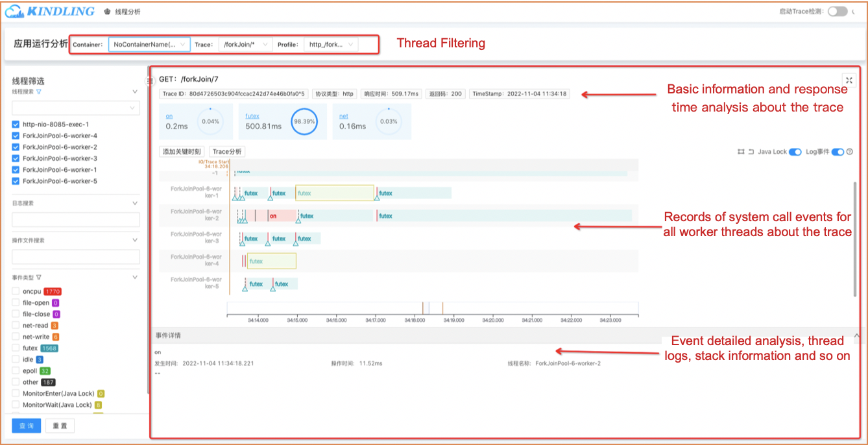
Task: Open the Container dropdown
Action: 149,45
